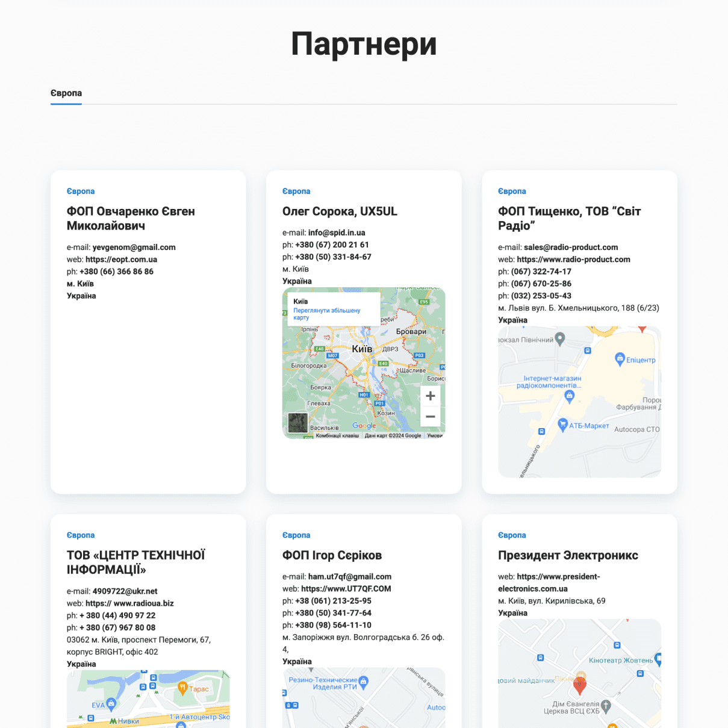Screen dimensions: 728x728
Task: Toggle satellite view thumbnail on Kyiv map
Action: click(x=297, y=423)
